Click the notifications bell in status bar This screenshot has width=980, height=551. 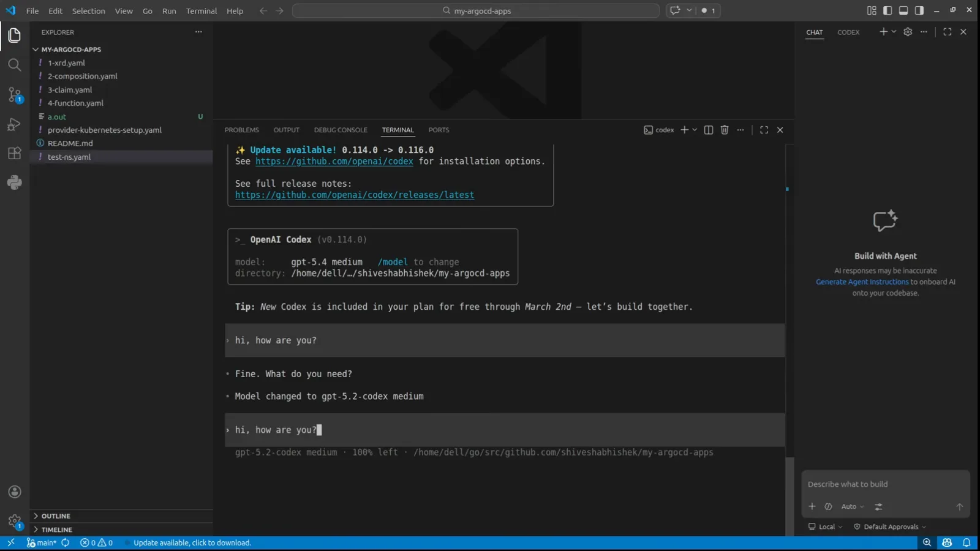click(967, 542)
